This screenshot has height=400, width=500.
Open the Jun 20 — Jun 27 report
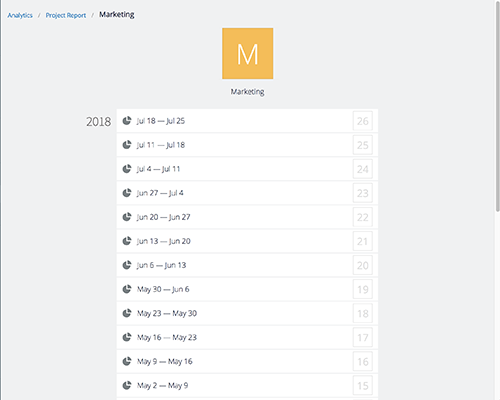[x=247, y=217]
